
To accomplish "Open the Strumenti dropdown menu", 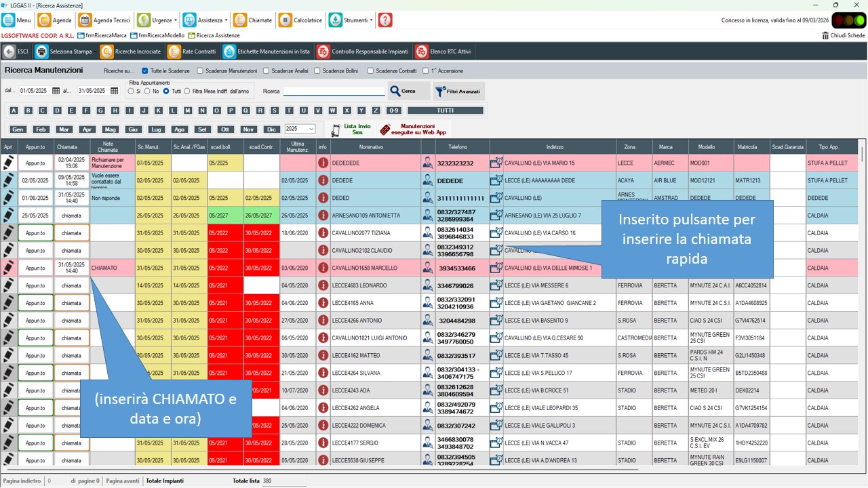I will point(351,20).
